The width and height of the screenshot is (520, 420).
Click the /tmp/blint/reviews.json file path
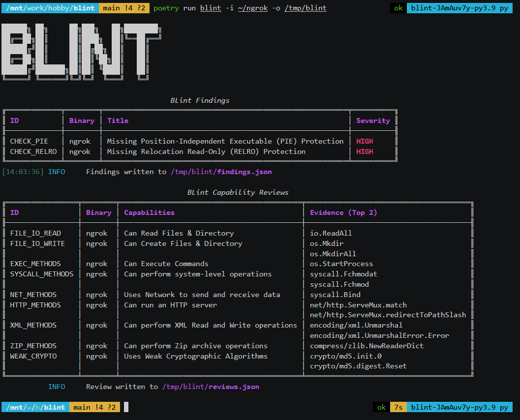click(211, 387)
